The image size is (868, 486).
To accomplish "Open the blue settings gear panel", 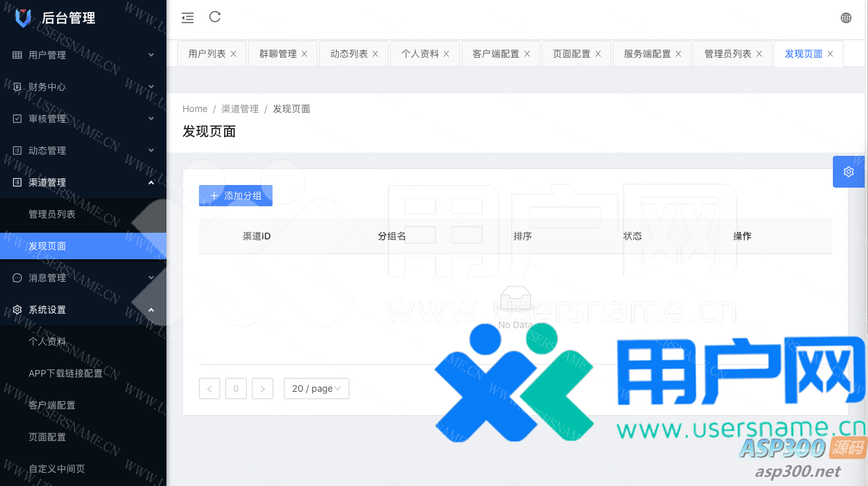I will (x=849, y=172).
